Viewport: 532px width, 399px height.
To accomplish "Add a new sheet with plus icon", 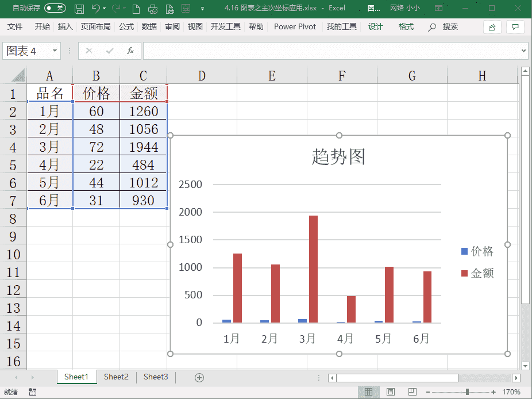I will (x=199, y=377).
